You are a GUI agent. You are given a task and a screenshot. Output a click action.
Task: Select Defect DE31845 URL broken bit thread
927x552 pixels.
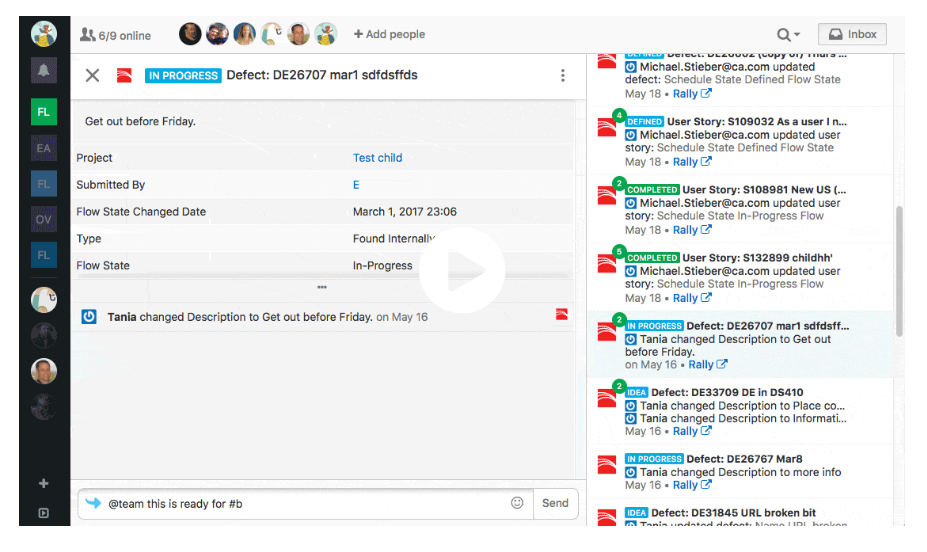(740, 513)
